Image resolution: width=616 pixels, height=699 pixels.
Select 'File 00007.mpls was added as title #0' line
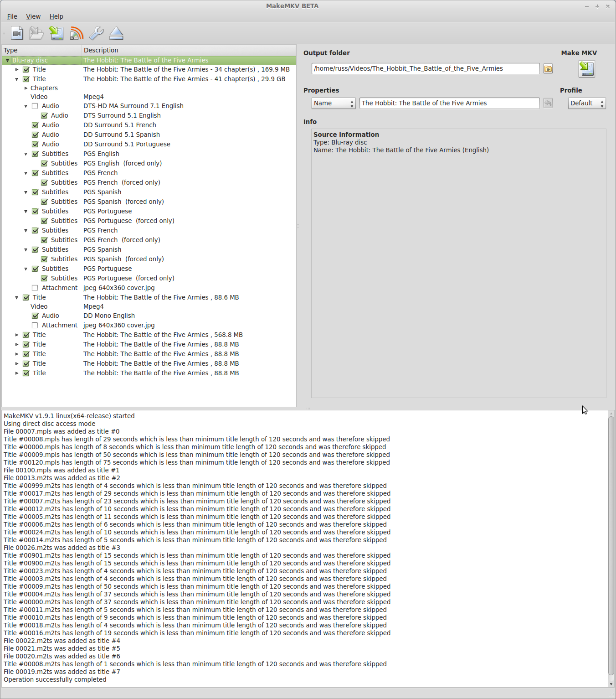pyautogui.click(x=62, y=432)
